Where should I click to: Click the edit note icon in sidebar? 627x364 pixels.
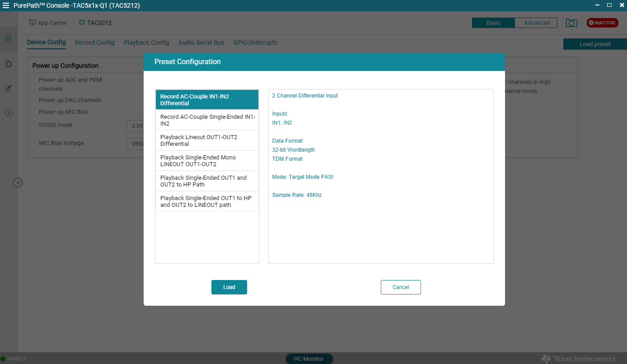tap(8, 88)
